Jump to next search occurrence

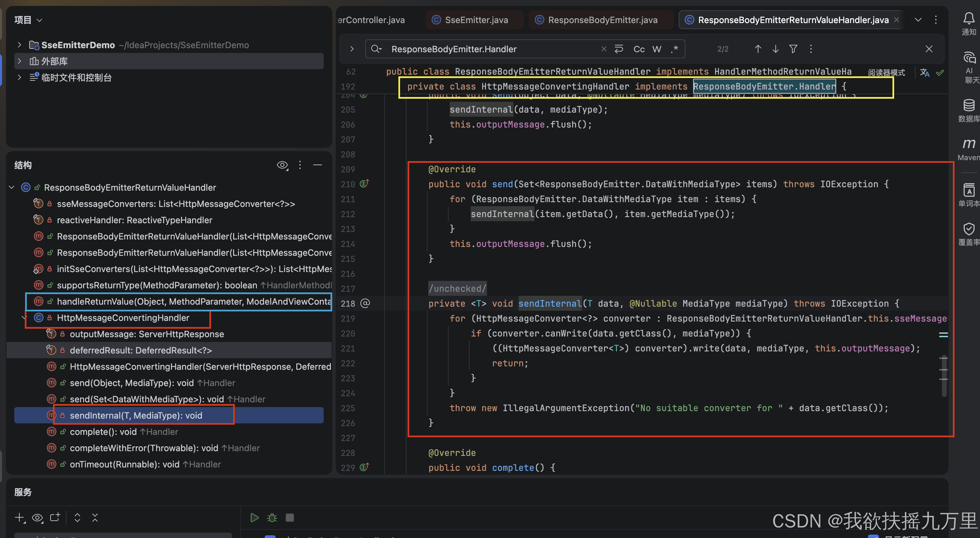click(x=775, y=49)
